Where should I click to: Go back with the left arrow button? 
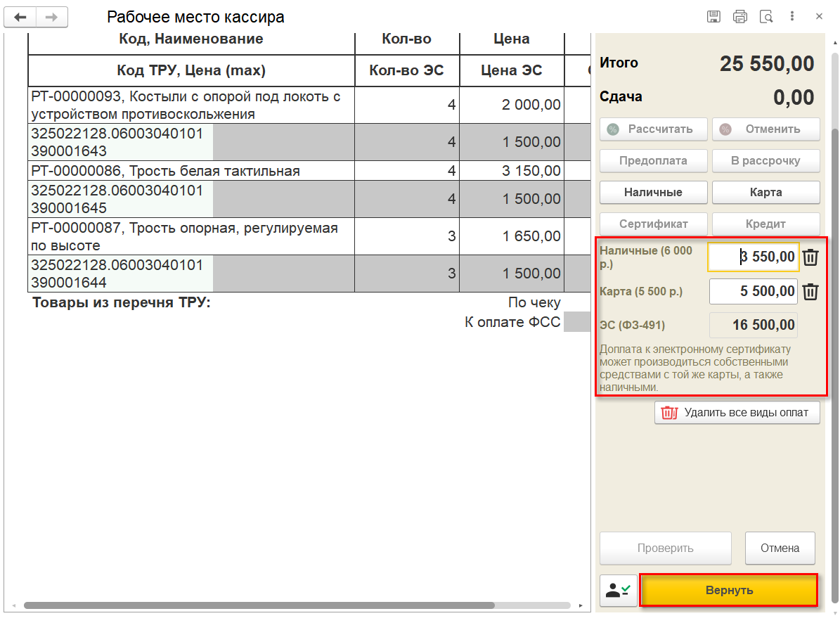tap(20, 17)
